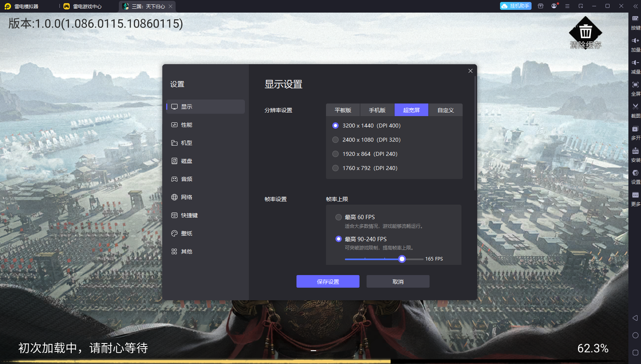Image resolution: width=641 pixels, height=364 pixels.
Task: Click the 保存设置 button
Action: tap(328, 281)
